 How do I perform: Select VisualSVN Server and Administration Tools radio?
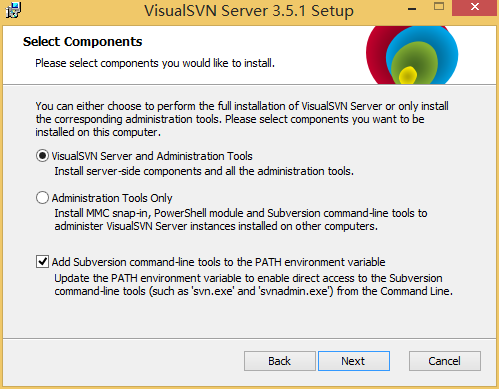(42, 156)
